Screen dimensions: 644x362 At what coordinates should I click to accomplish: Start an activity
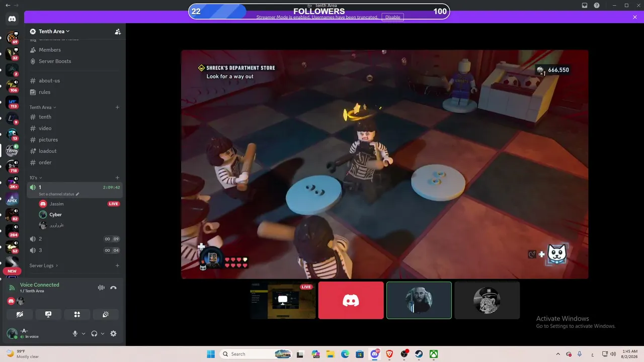77,314
